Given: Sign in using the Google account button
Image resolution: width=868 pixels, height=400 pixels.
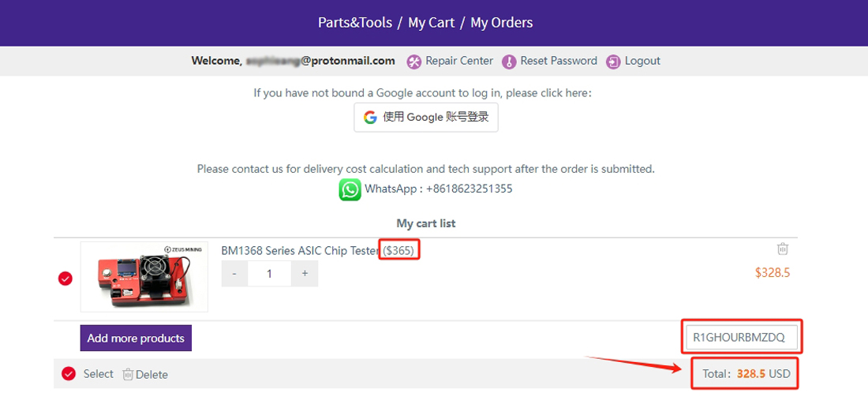Looking at the screenshot, I should 426,118.
